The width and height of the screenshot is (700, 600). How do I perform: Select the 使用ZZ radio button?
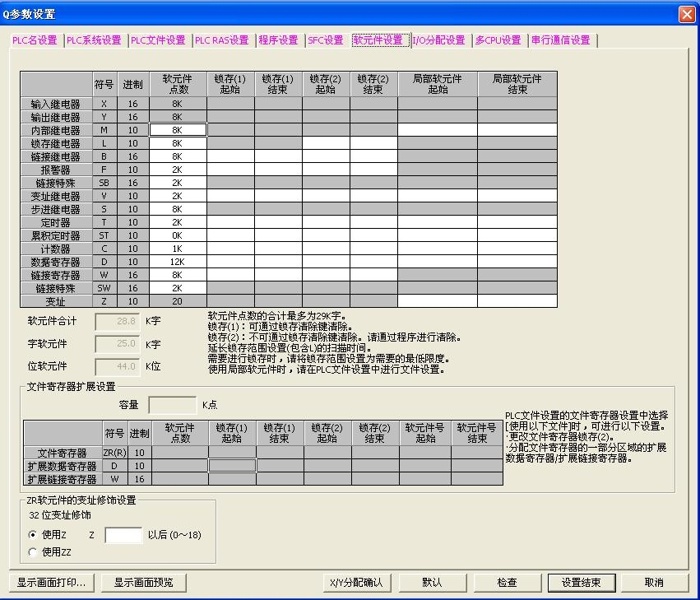[33, 552]
